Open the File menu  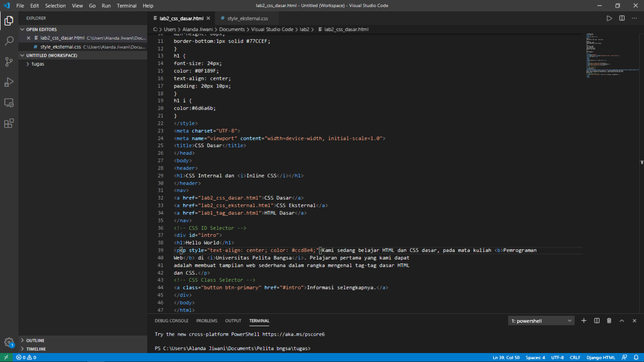click(x=20, y=6)
